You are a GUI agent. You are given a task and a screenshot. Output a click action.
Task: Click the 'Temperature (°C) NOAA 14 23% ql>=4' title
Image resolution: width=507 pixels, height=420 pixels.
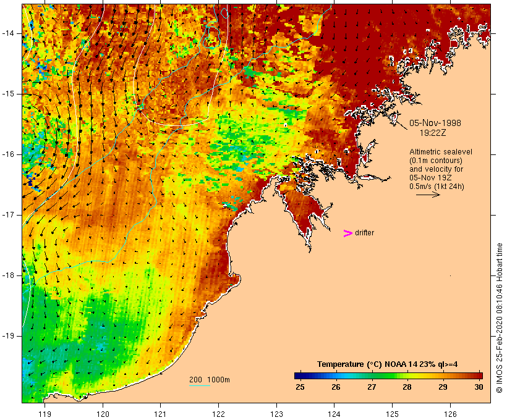click(x=388, y=364)
